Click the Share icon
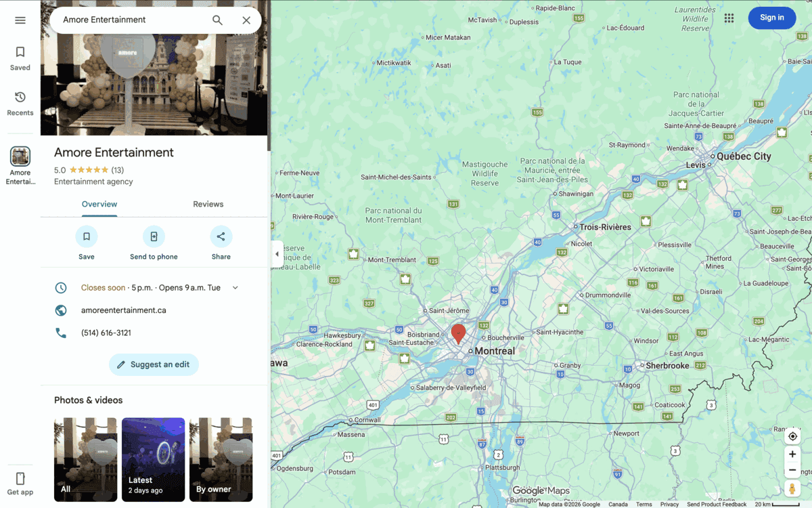 [x=221, y=236]
